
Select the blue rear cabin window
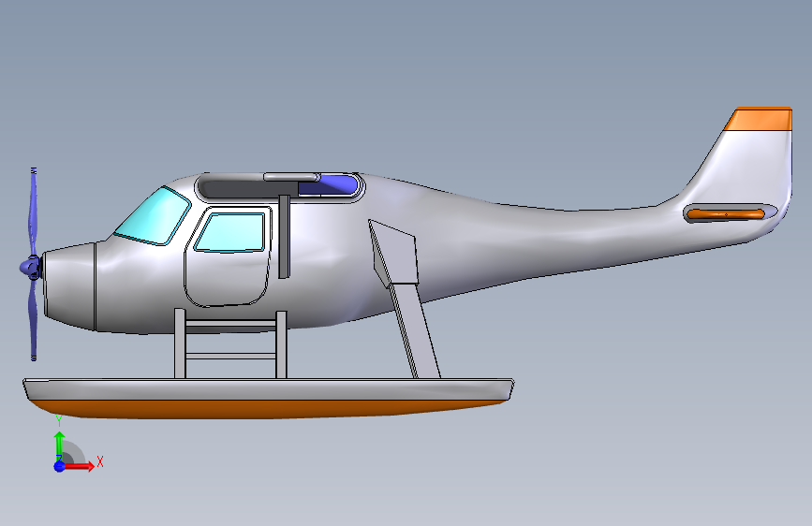[330, 184]
